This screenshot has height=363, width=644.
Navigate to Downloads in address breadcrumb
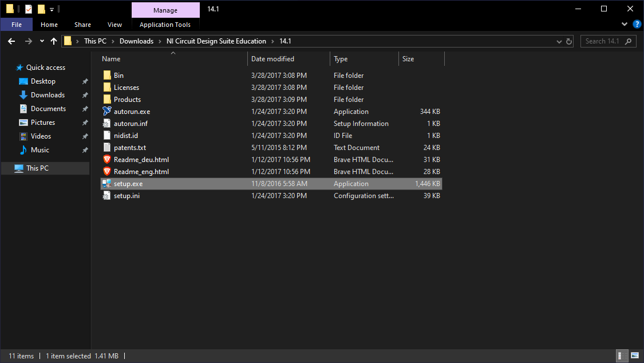point(136,41)
